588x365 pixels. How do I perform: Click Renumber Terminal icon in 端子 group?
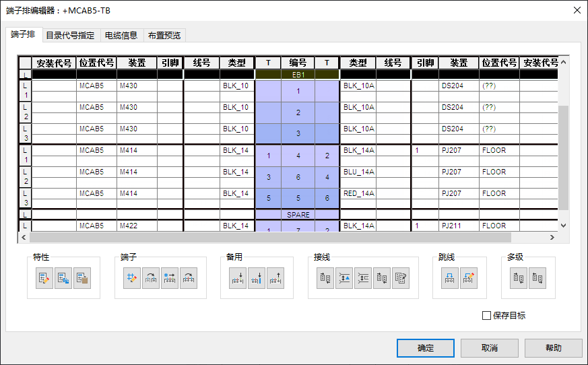point(170,278)
